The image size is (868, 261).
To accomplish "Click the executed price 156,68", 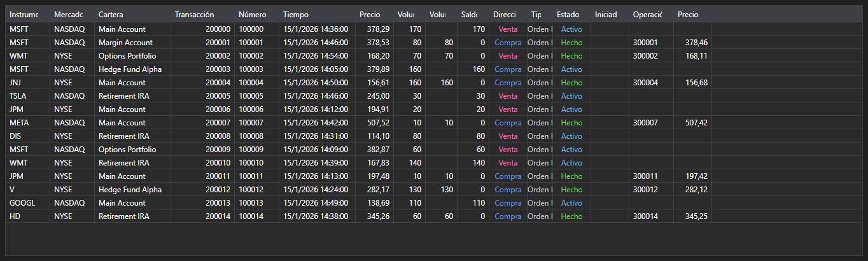I will pyautogui.click(x=692, y=83).
